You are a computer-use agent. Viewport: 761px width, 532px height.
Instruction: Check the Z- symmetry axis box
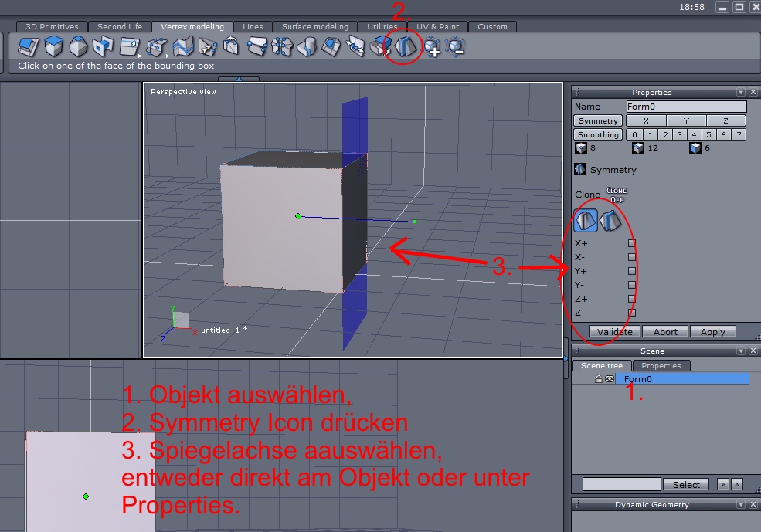(632, 313)
